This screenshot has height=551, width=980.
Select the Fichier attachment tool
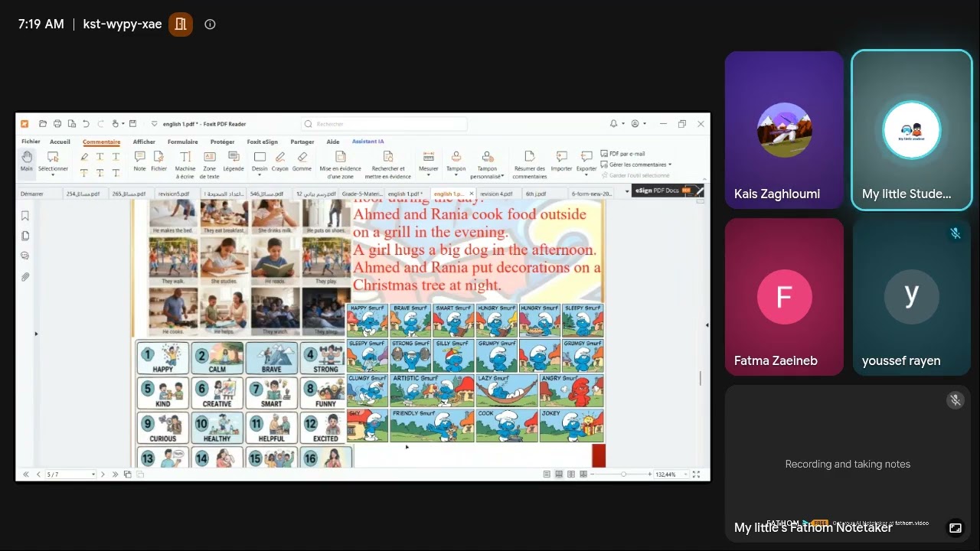[x=158, y=161]
